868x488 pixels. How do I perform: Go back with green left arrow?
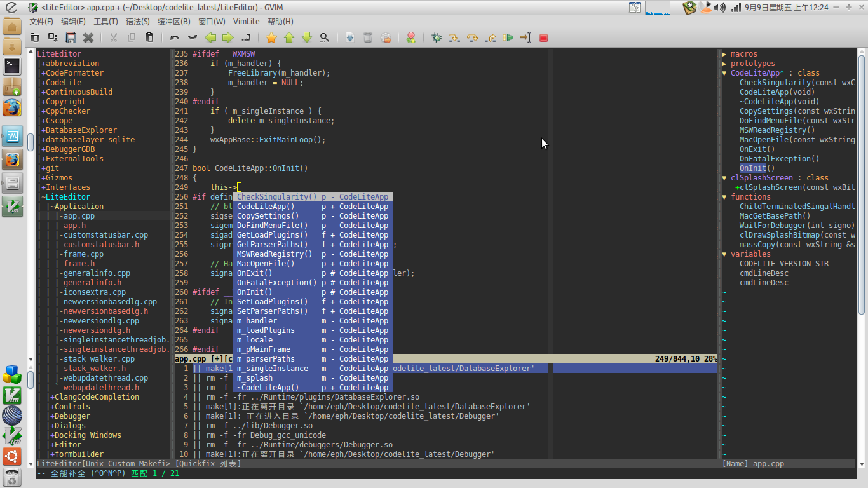pos(210,37)
